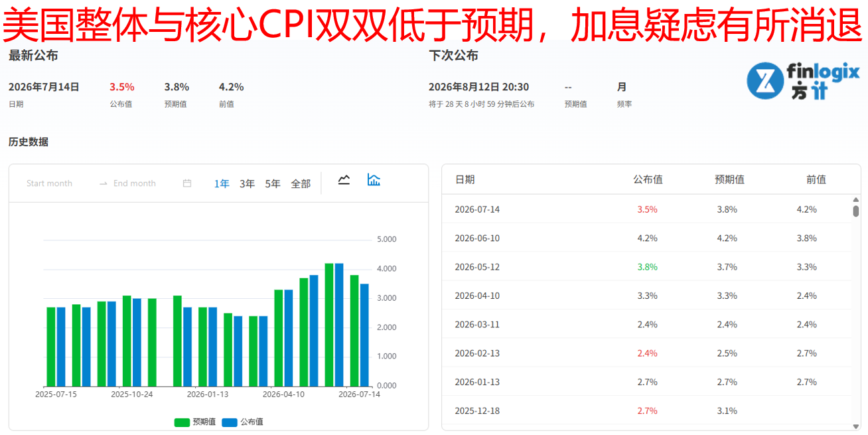868x435 pixels.
Task: Click 3.1% forecast in 2025-12-18 row
Action: click(727, 410)
